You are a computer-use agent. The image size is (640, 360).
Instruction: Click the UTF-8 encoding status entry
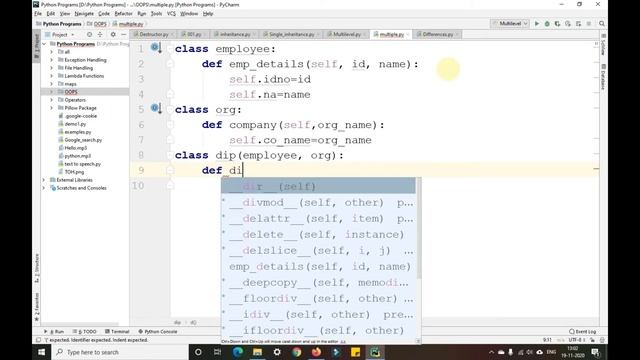576,340
